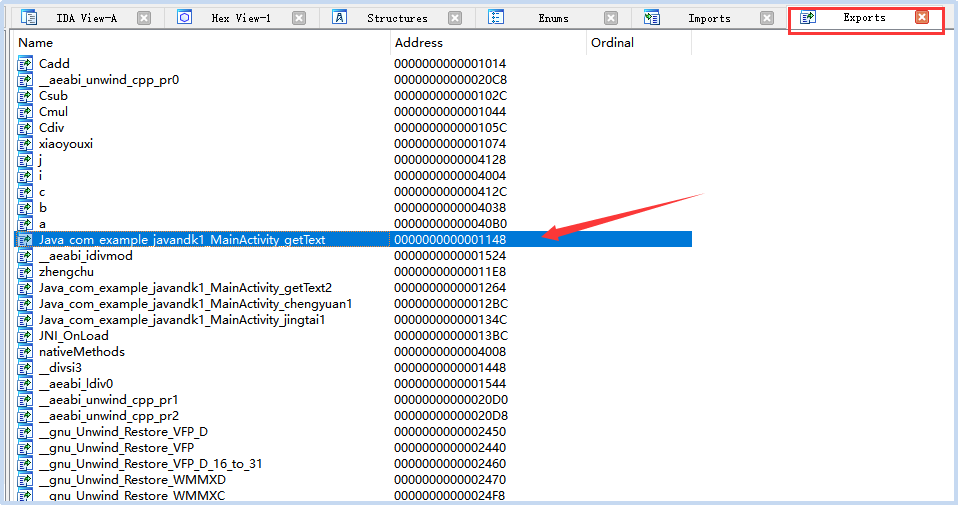
Task: Select the Cmul export entry
Action: click(x=53, y=112)
